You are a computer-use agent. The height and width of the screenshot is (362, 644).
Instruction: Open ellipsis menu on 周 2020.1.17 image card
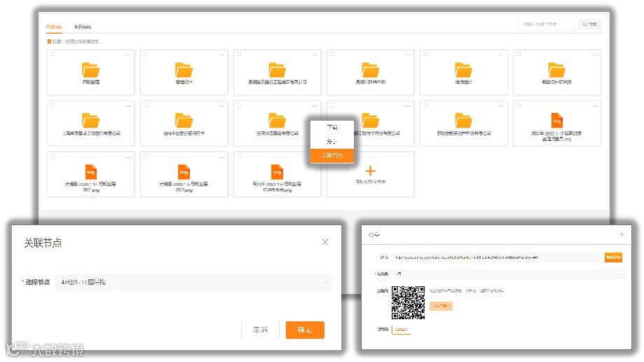(x=594, y=106)
